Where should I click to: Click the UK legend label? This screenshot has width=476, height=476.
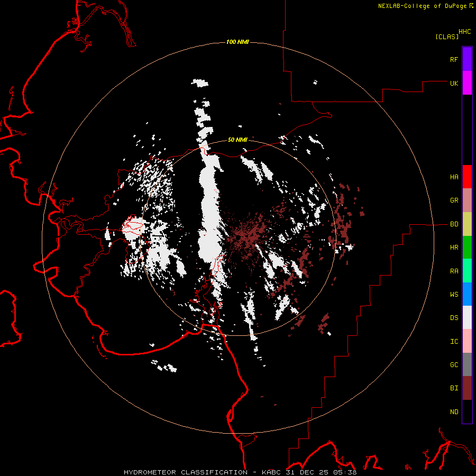(x=454, y=83)
